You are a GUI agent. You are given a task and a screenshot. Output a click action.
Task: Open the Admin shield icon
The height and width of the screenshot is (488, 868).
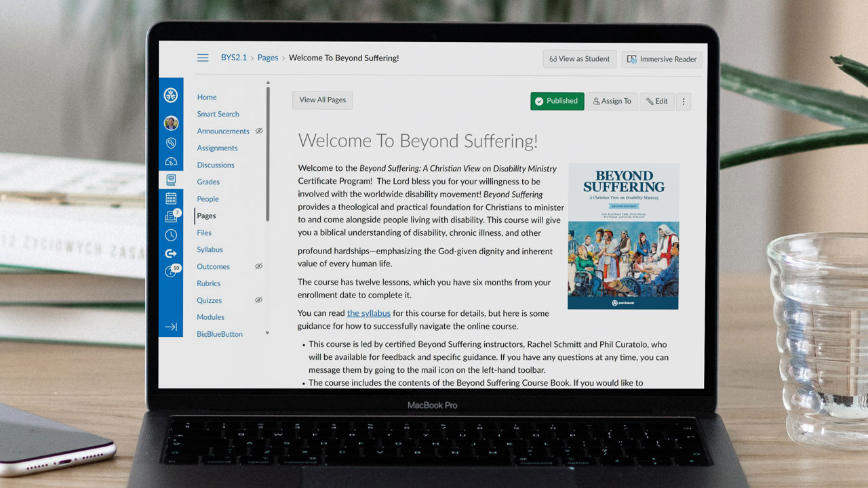(171, 143)
